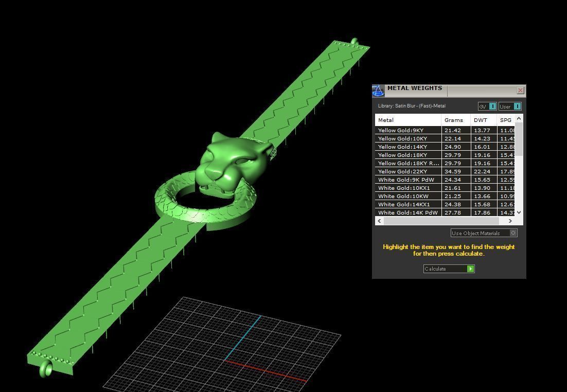Toggle the GV library switch
This screenshot has width=567, height=392.
pyautogui.click(x=487, y=106)
